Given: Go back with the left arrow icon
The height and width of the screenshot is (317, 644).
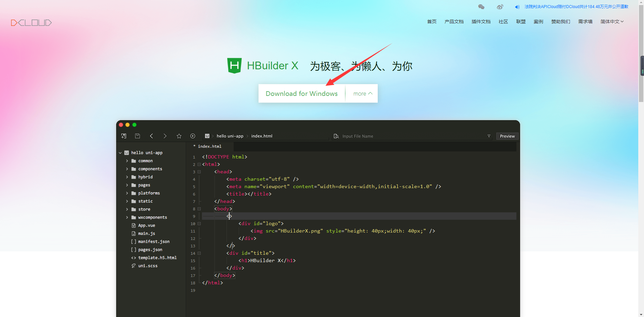Looking at the screenshot, I should pyautogui.click(x=151, y=136).
